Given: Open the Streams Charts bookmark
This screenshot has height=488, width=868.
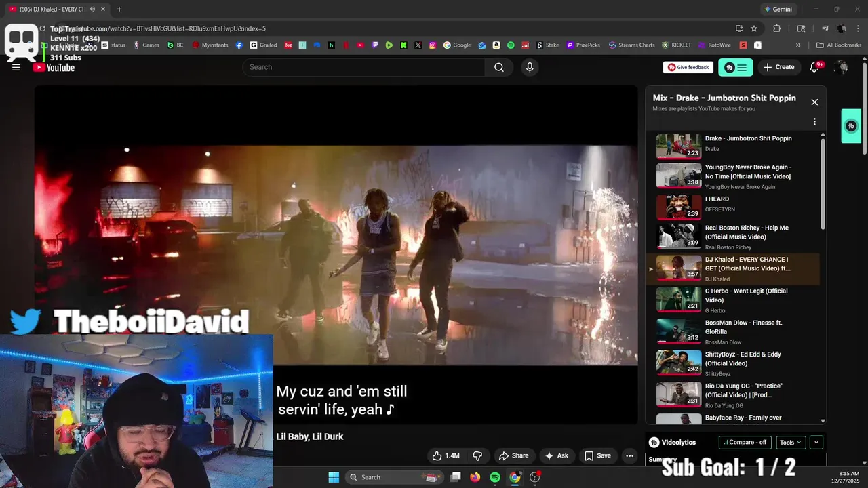Looking at the screenshot, I should tap(631, 45).
